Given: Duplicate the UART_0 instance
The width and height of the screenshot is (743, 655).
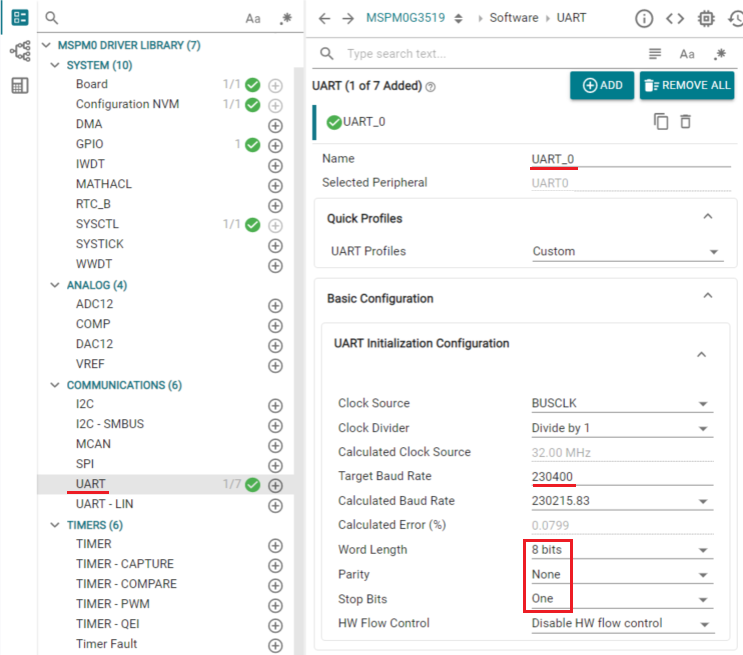Looking at the screenshot, I should click(660, 121).
